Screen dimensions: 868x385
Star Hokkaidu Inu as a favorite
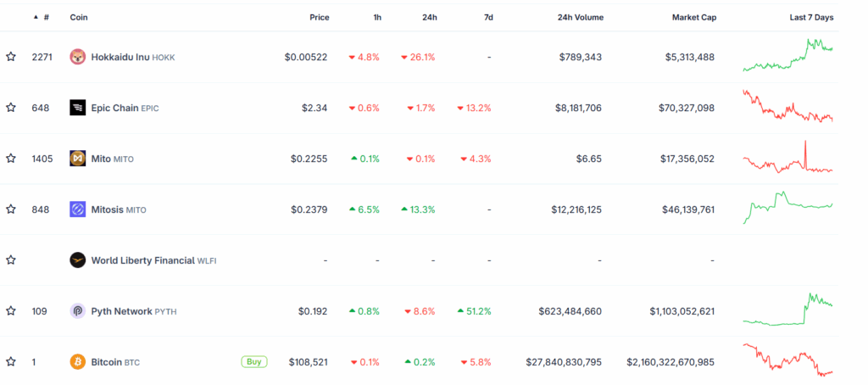click(11, 57)
